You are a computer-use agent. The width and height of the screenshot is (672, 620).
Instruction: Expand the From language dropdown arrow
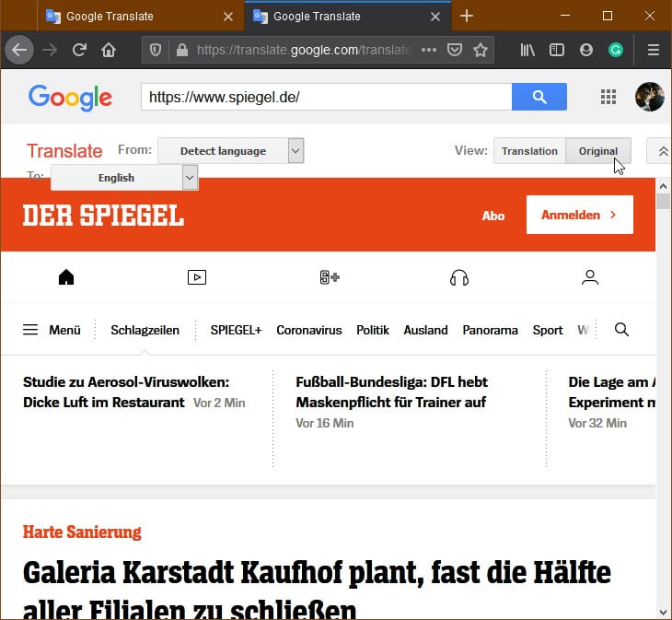[295, 151]
